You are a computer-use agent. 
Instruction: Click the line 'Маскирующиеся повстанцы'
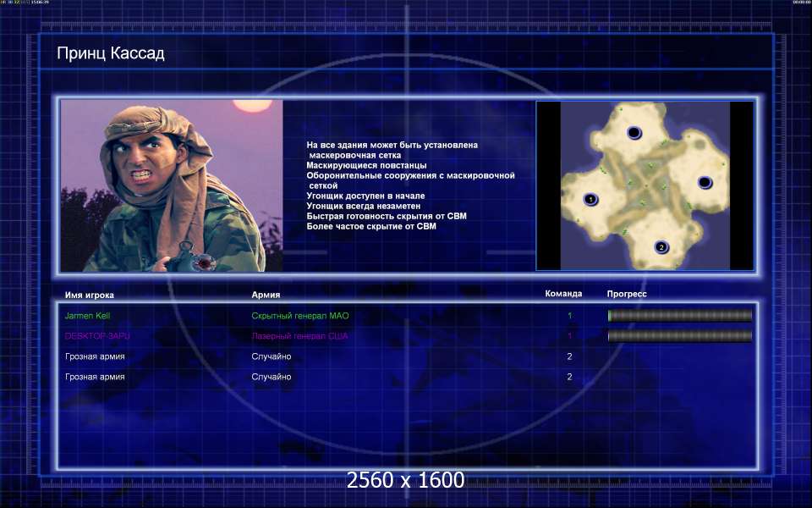(366, 165)
